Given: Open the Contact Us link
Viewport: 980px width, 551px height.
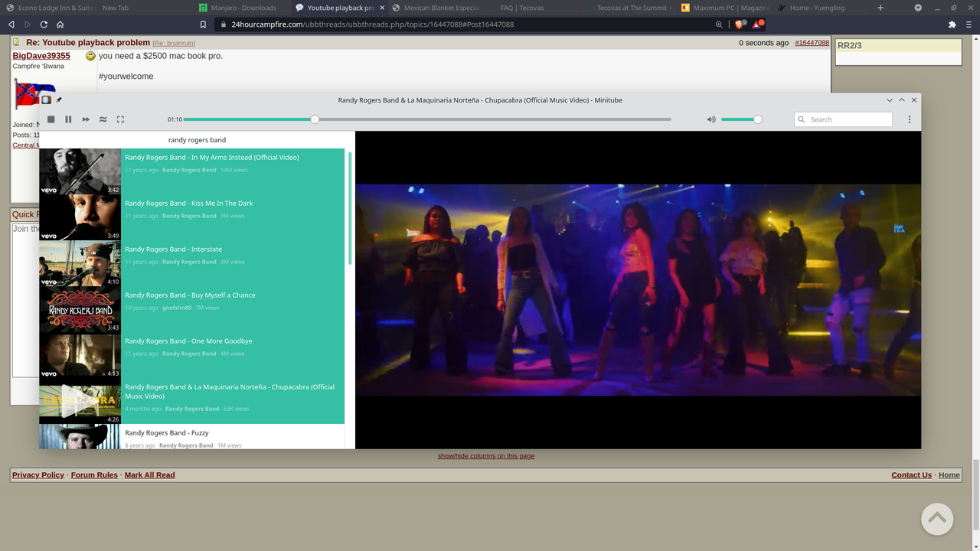Looking at the screenshot, I should coord(911,475).
